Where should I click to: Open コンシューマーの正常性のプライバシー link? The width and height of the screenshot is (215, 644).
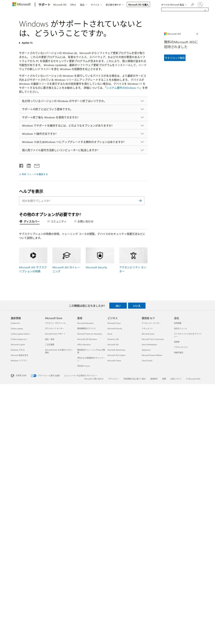click(80, 375)
